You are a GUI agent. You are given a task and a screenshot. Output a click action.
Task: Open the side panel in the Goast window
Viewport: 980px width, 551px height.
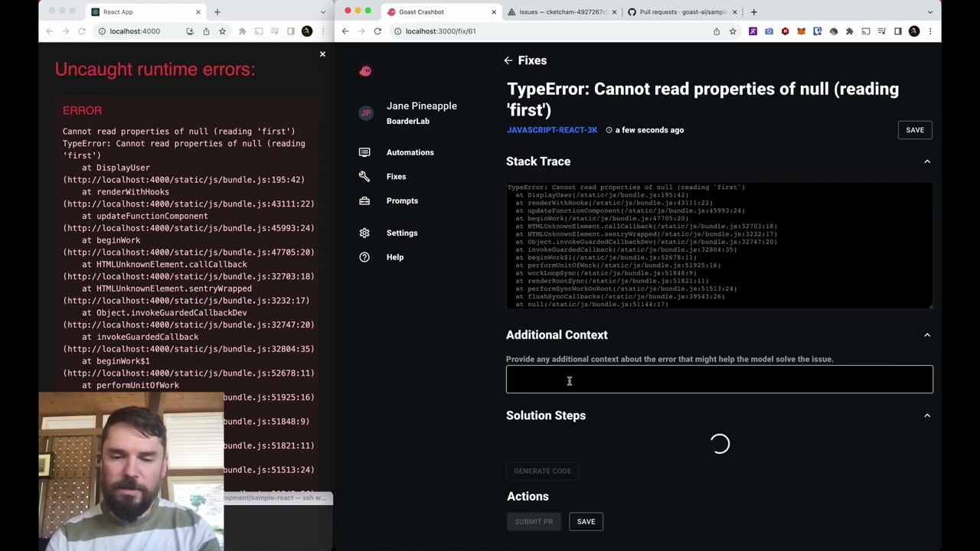point(898,31)
